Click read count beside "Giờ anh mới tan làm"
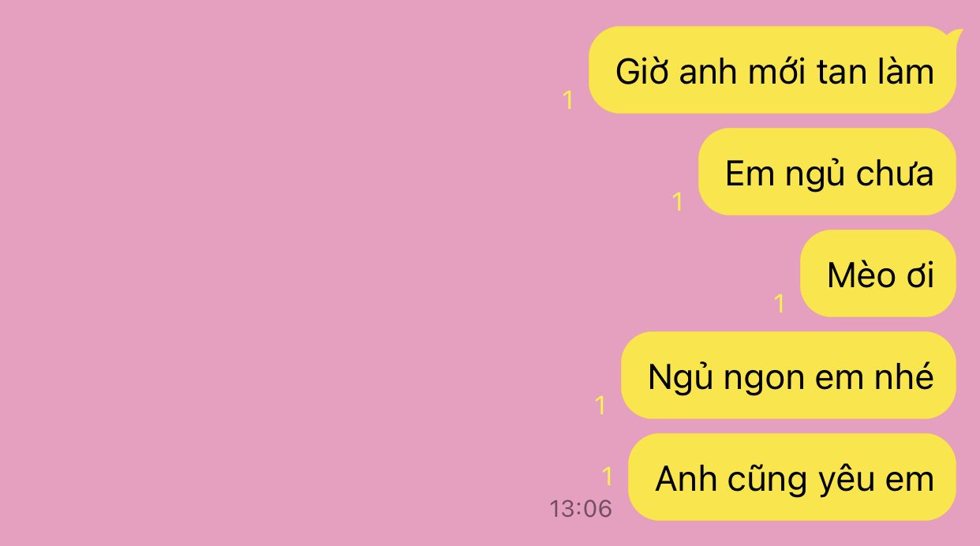Viewport: 980px width, 546px height. 568,100
